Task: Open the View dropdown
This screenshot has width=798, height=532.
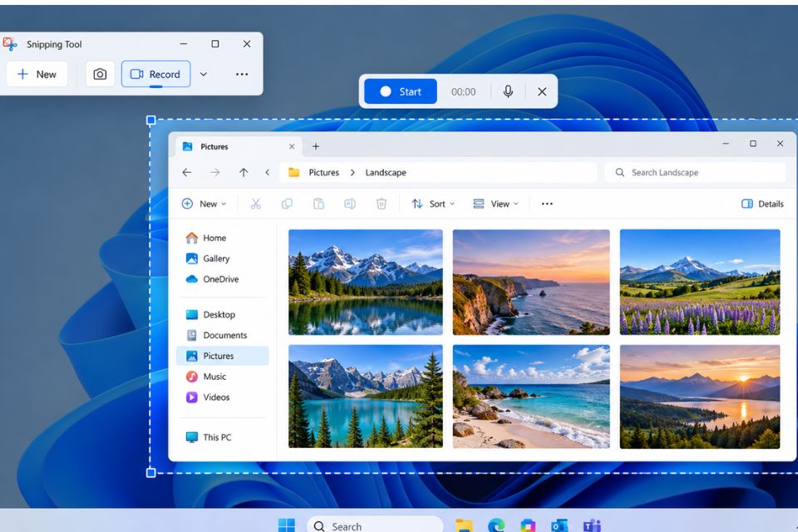Action: coord(495,204)
